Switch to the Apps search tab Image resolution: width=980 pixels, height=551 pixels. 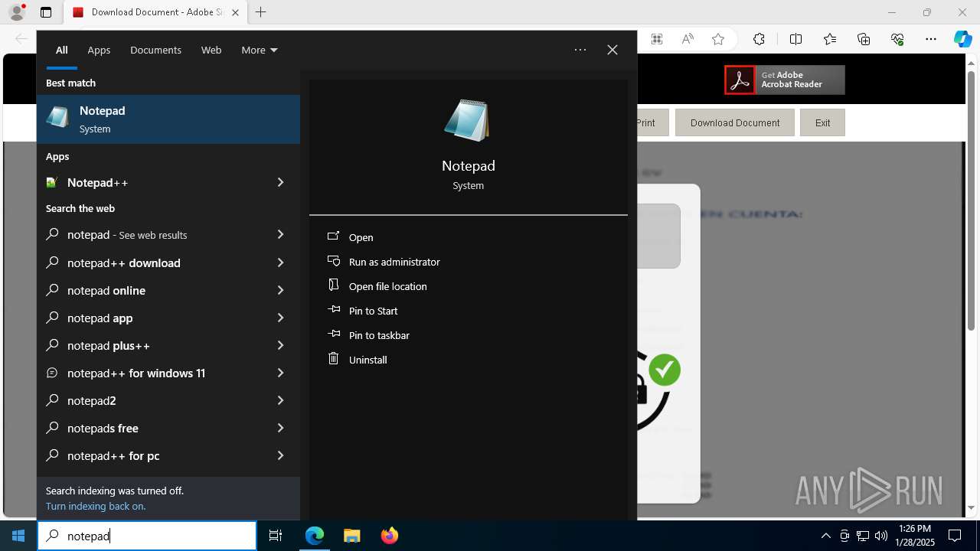pyautogui.click(x=99, y=50)
